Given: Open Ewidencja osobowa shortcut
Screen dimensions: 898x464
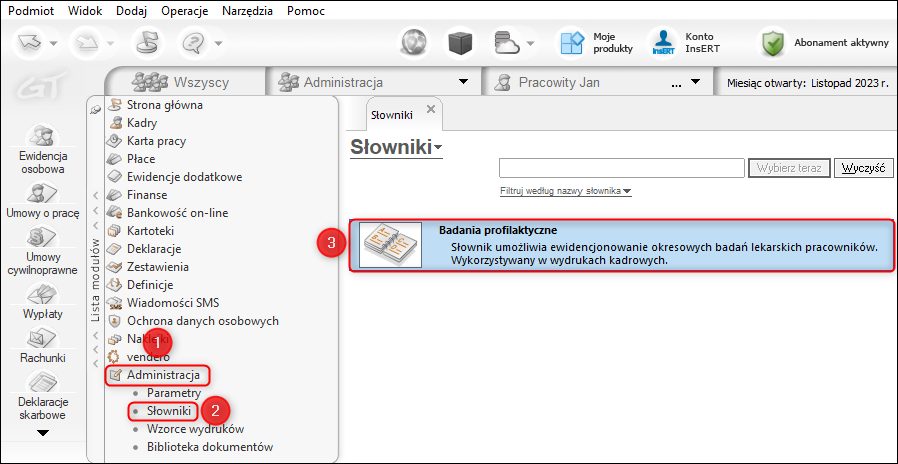Looking at the screenshot, I should [43, 149].
